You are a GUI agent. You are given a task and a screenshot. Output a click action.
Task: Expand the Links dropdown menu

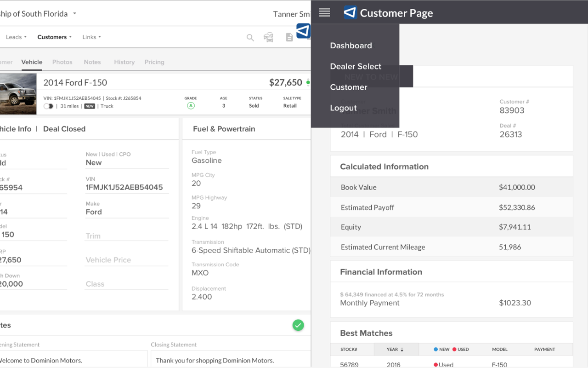91,37
